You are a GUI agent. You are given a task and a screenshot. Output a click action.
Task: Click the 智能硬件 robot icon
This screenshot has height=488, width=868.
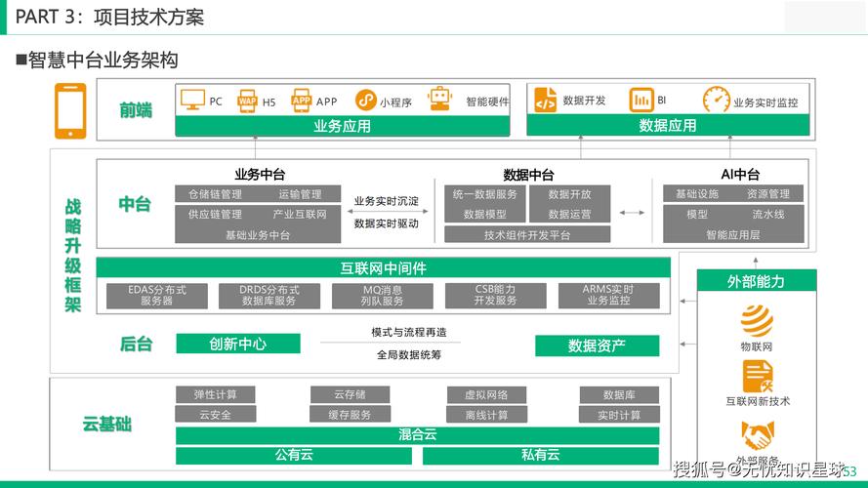[x=440, y=99]
